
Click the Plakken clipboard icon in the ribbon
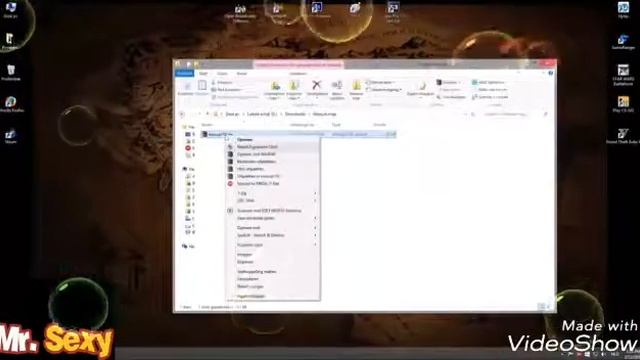202,85
